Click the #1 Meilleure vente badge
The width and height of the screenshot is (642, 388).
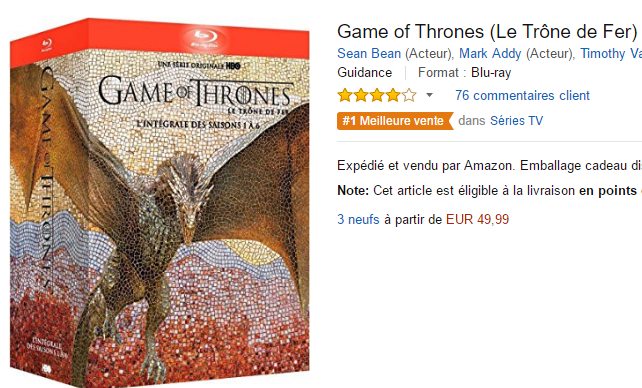point(395,121)
